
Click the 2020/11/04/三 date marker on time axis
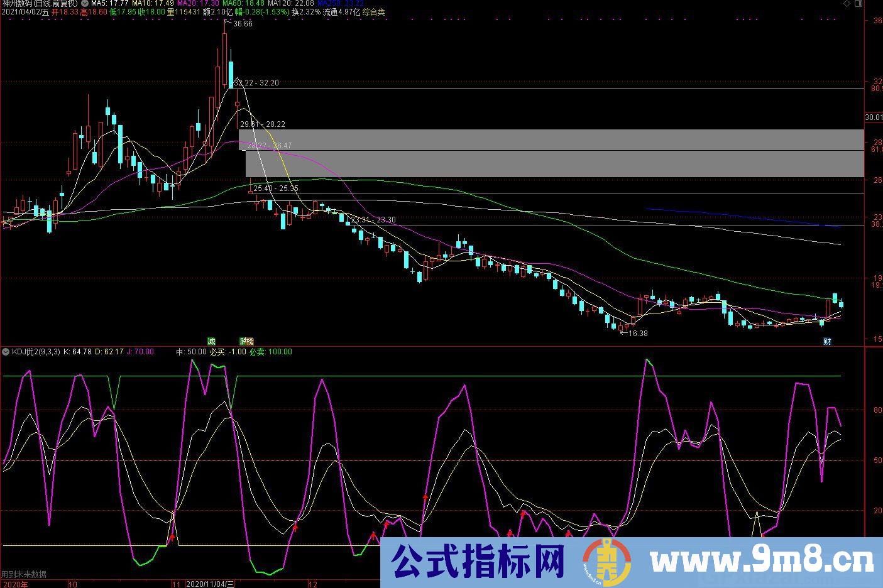[x=211, y=584]
